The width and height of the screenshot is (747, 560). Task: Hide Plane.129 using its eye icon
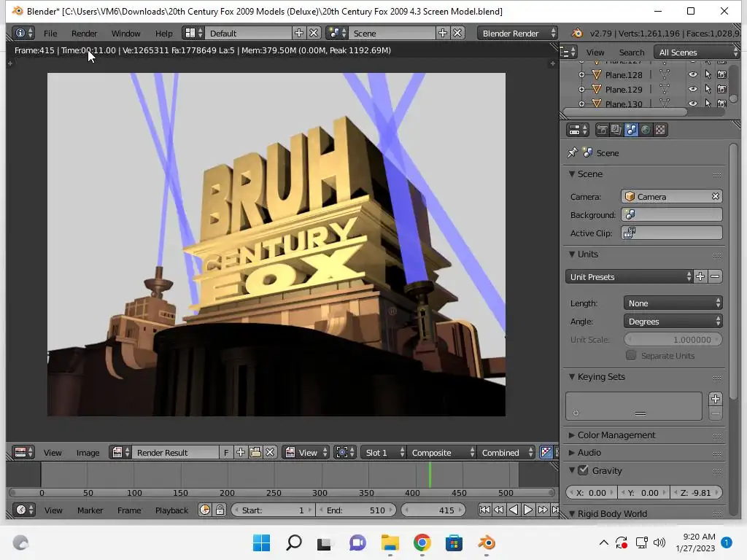pyautogui.click(x=693, y=90)
